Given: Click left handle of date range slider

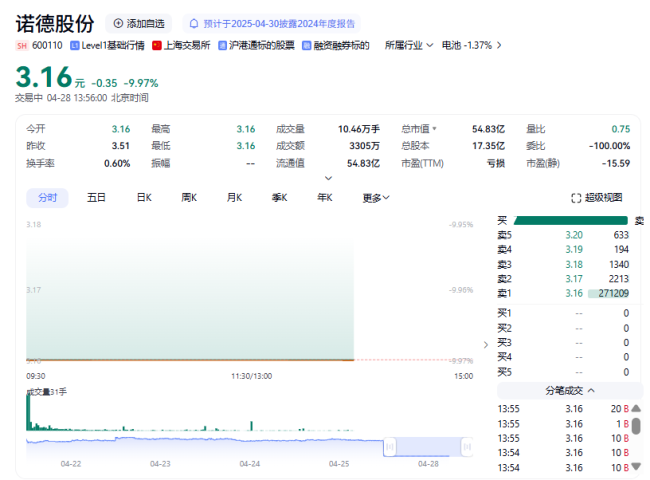Looking at the screenshot, I should coord(390,447).
